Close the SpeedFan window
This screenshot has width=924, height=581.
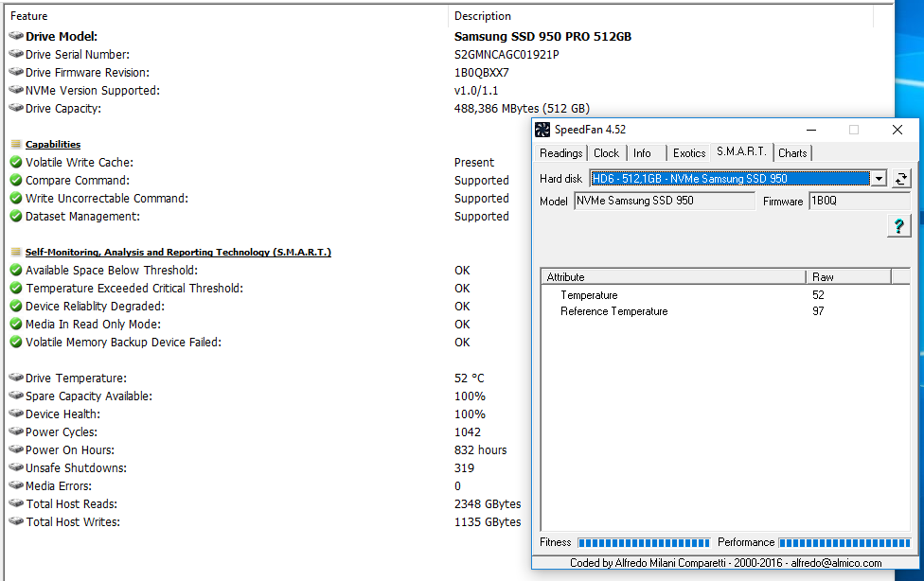(x=897, y=130)
